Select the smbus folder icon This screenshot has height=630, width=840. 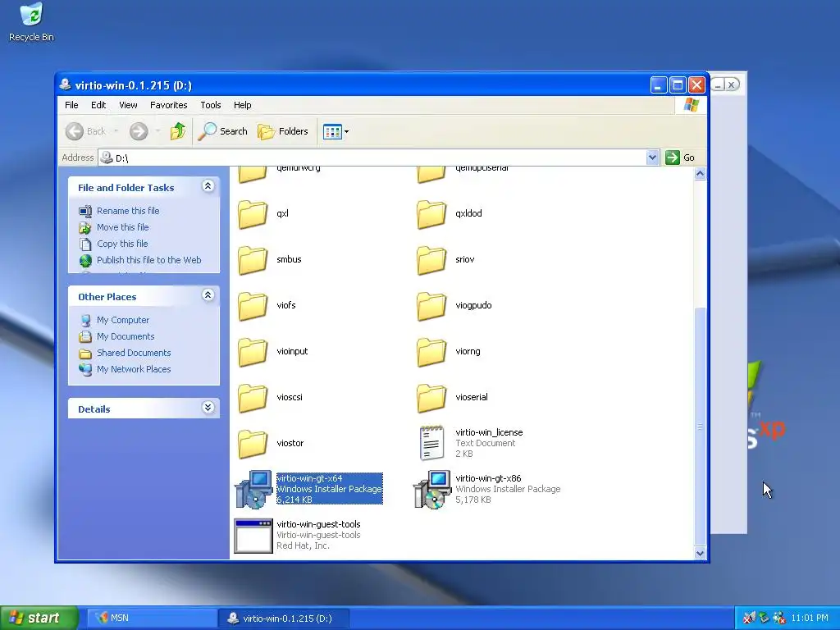[x=253, y=260]
